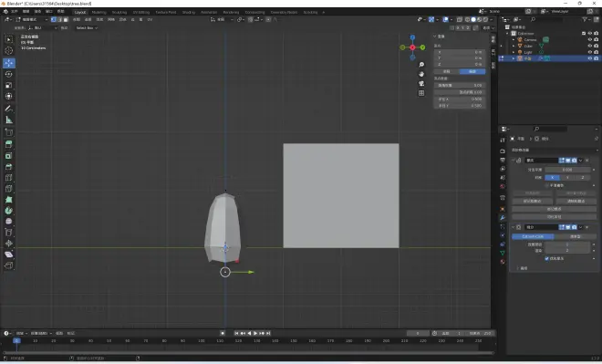Select the Spin tool
The width and height of the screenshot is (602, 364).
(8, 211)
